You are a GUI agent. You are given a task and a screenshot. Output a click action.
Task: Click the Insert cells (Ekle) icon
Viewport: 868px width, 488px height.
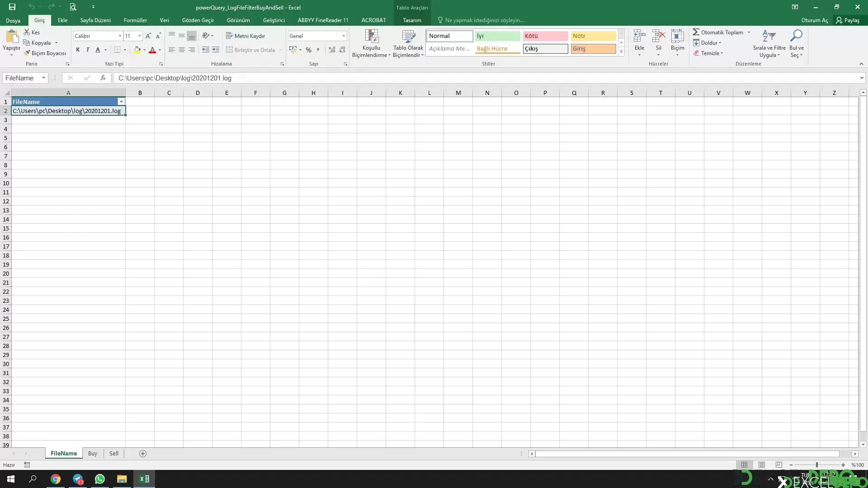coord(639,37)
